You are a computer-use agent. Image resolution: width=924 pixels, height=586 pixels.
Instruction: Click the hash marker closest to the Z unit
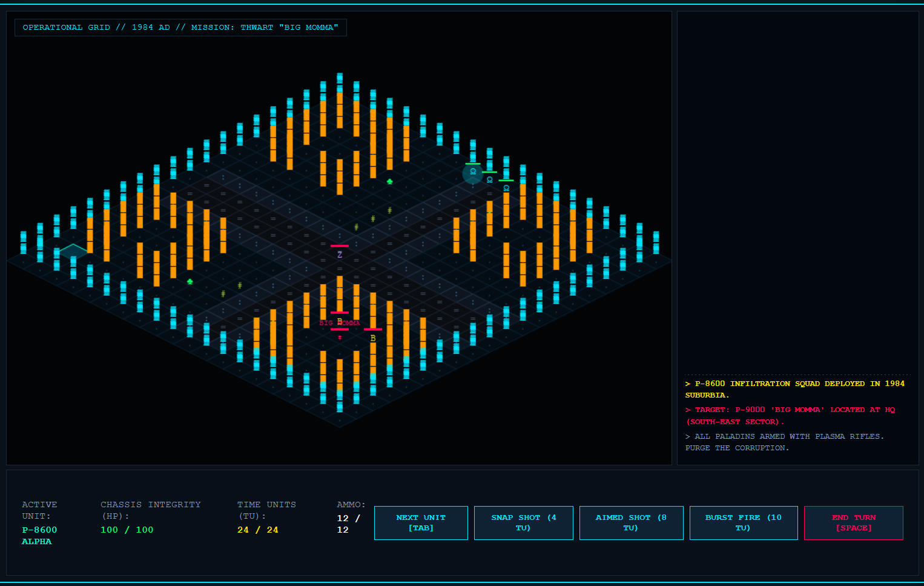tap(356, 227)
